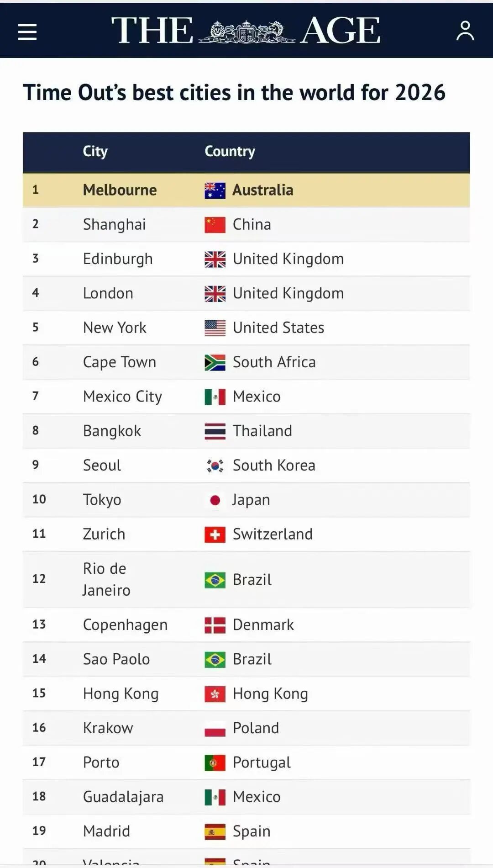Open the hamburger menu
493x868 pixels.
(27, 32)
